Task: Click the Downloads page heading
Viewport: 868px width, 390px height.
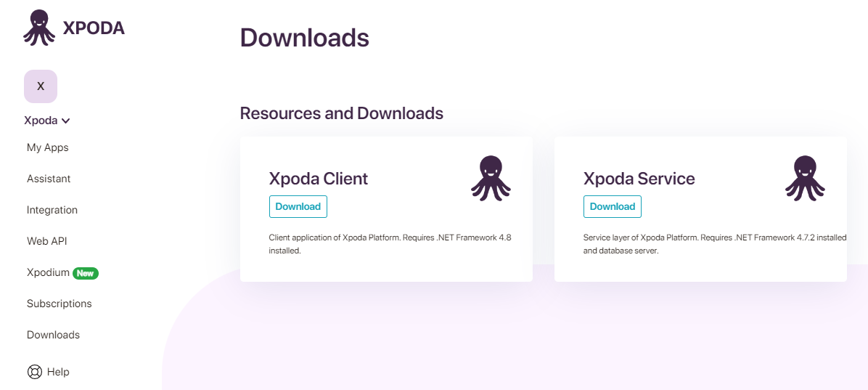Action: pyautogui.click(x=305, y=38)
